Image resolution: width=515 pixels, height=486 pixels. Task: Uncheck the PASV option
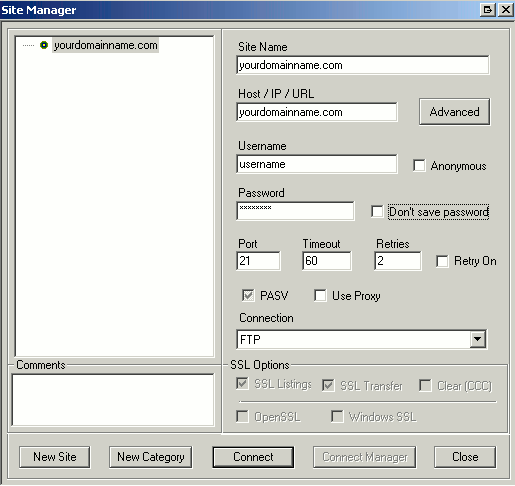[x=248, y=295]
